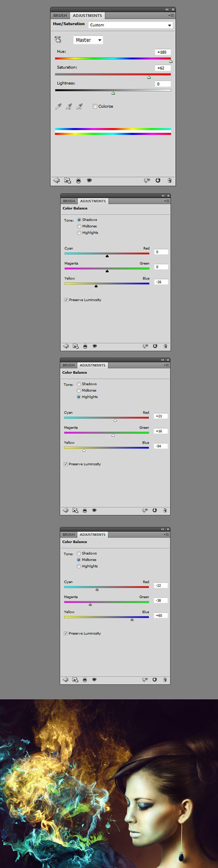Choose the Add to Sample eyedropper in Hue/Saturation
Screen dimensions: 218x868
point(69,106)
